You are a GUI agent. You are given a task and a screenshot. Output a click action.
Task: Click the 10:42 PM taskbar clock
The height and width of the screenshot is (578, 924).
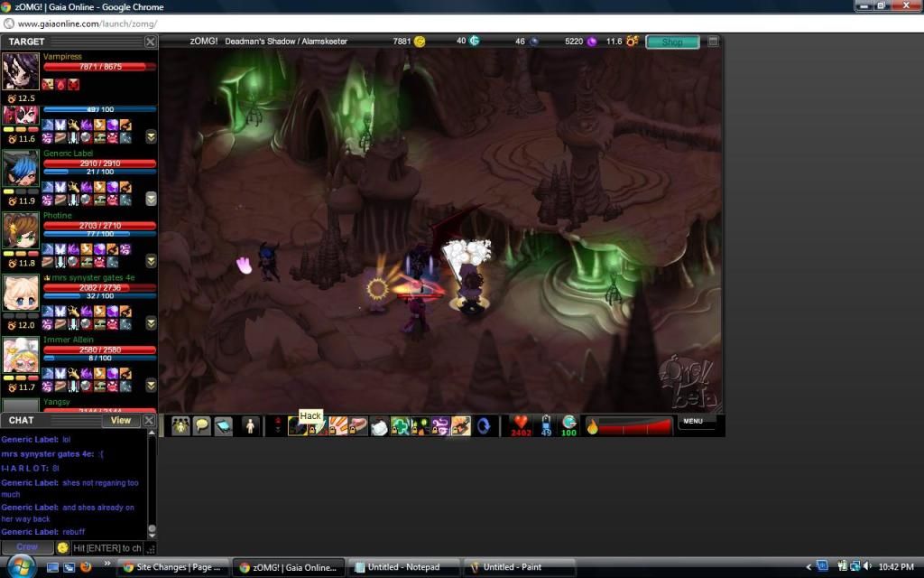point(896,567)
